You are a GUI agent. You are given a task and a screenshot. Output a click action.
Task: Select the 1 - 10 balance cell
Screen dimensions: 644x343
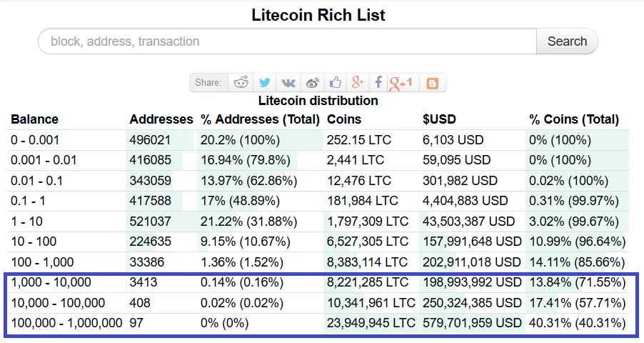pos(26,222)
